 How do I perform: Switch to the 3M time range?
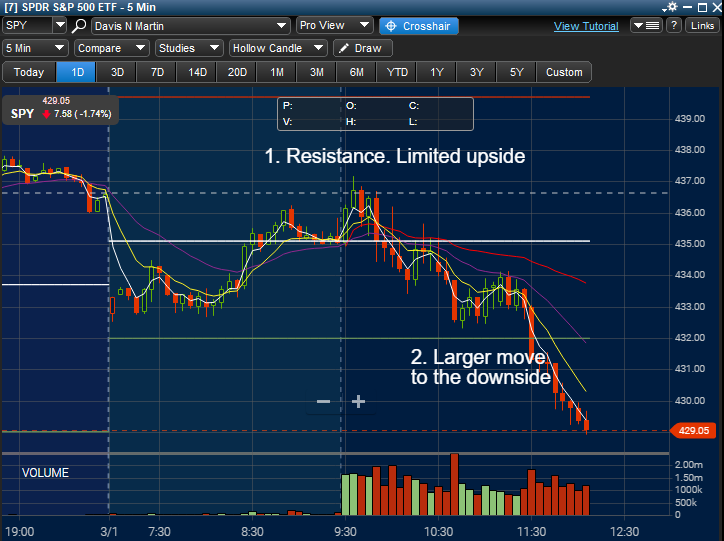coord(317,72)
